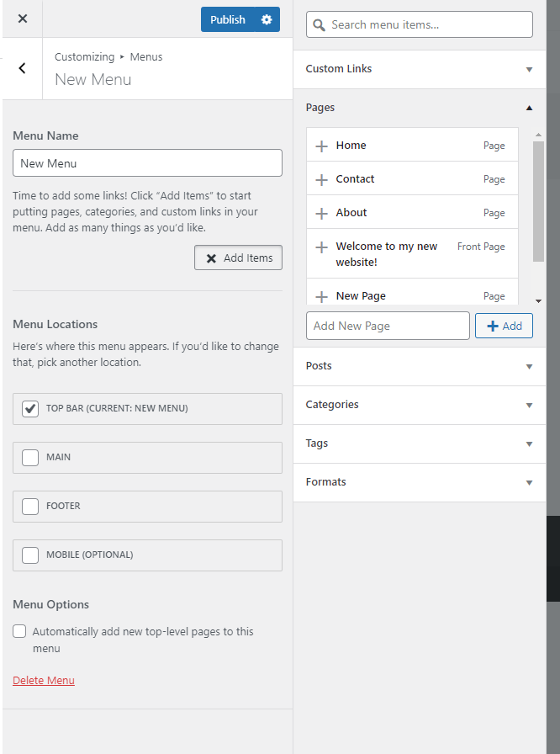Expand the Custom Links section
Viewport: 560px width, 754px height.
click(420, 69)
